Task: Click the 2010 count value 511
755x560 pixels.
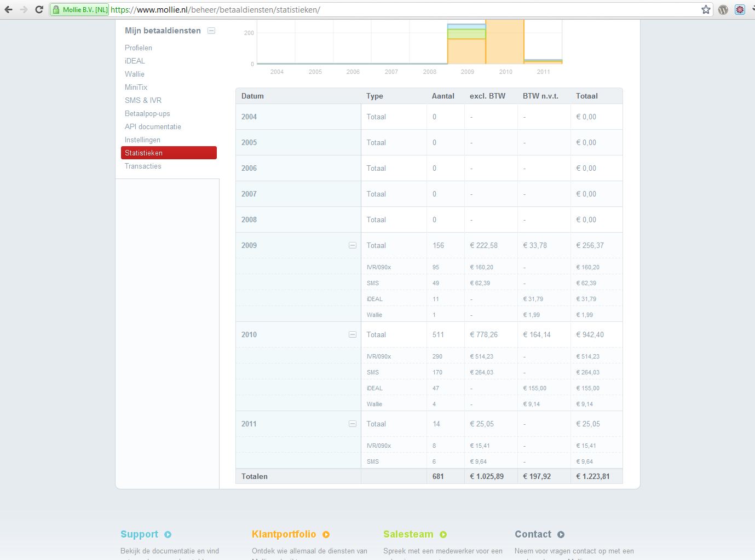Action: [438, 334]
